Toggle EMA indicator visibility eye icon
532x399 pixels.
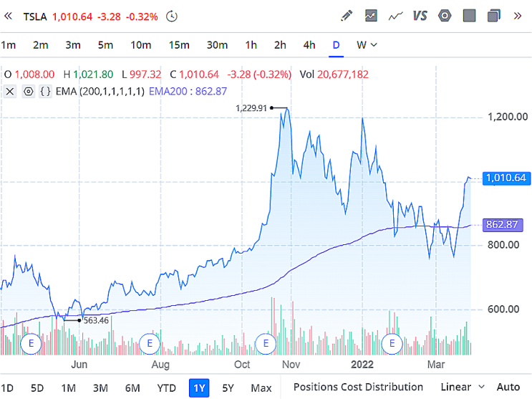click(29, 92)
